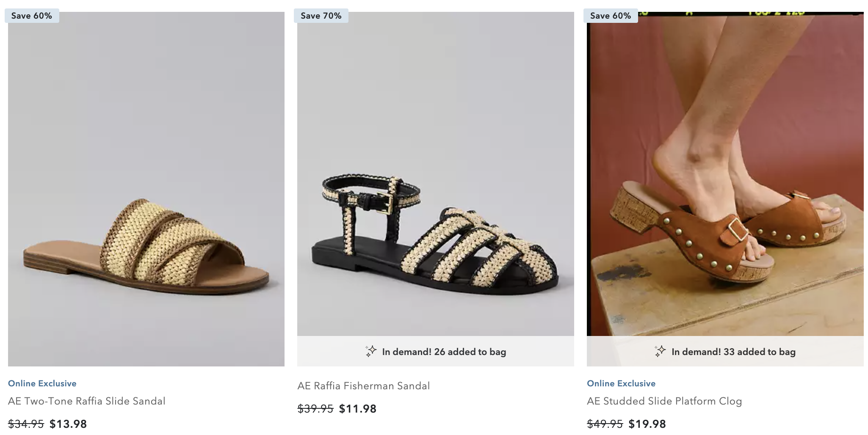
Task: Click the AE Two-Tone Raffia Slide Sandal title
Action: coord(87,401)
